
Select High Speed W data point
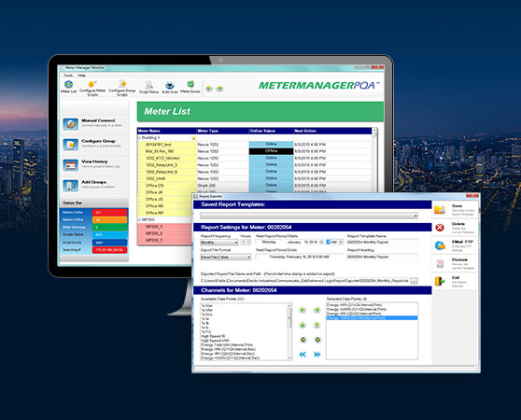[213, 336]
